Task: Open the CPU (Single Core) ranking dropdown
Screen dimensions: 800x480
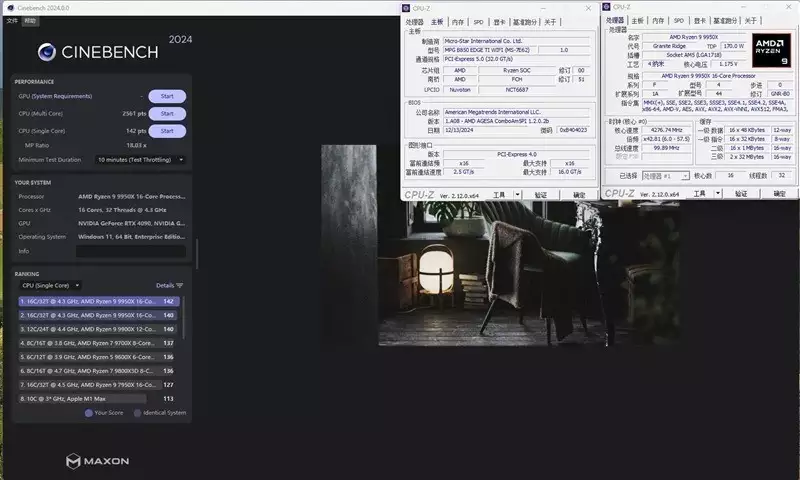Action: 51,286
